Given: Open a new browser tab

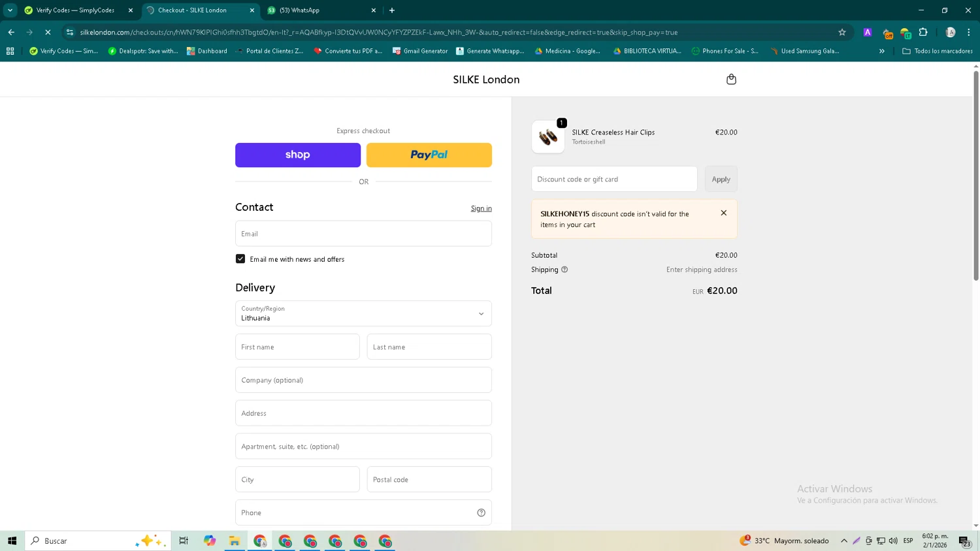Looking at the screenshot, I should 392,10.
